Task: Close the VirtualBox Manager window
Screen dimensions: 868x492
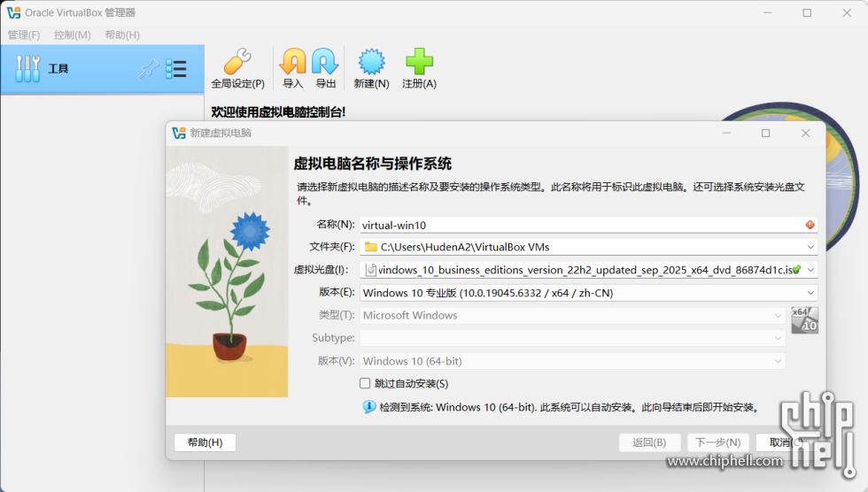Action: [x=847, y=12]
